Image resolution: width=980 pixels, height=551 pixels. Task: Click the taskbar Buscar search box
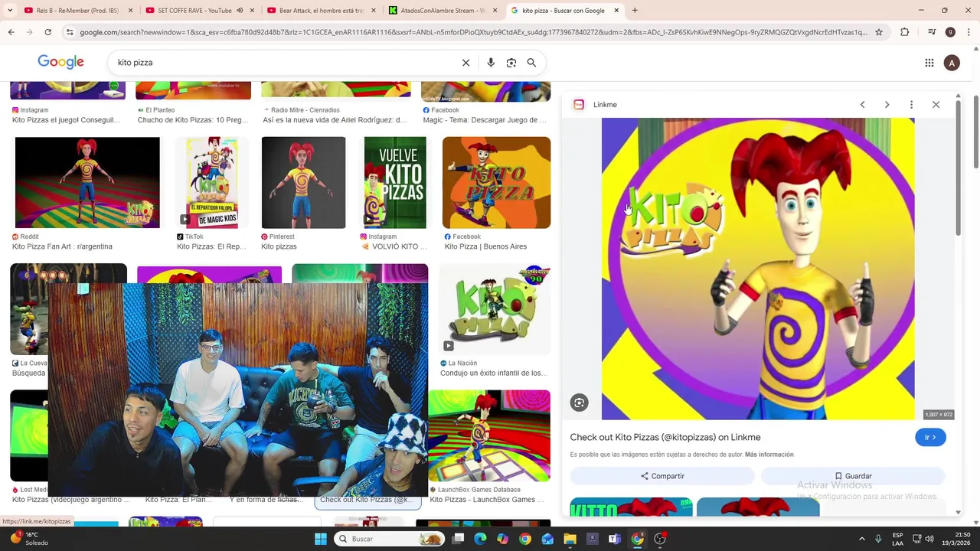coord(389,539)
